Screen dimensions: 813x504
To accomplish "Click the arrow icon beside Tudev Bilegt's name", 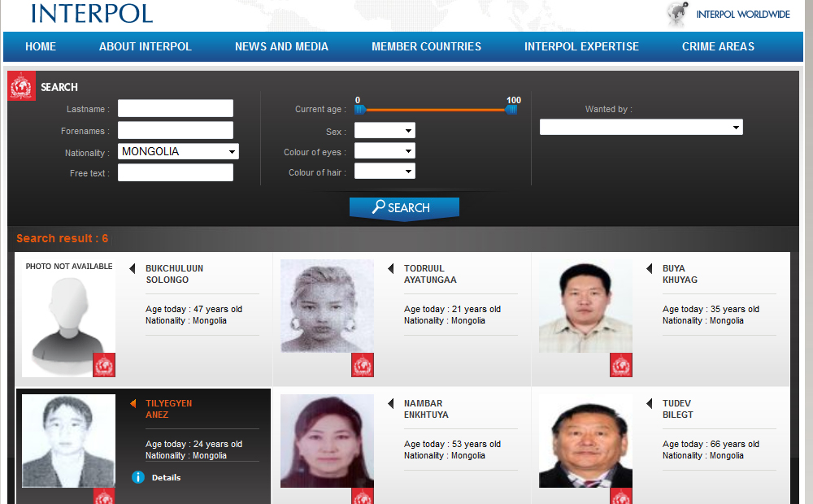I will [x=650, y=404].
